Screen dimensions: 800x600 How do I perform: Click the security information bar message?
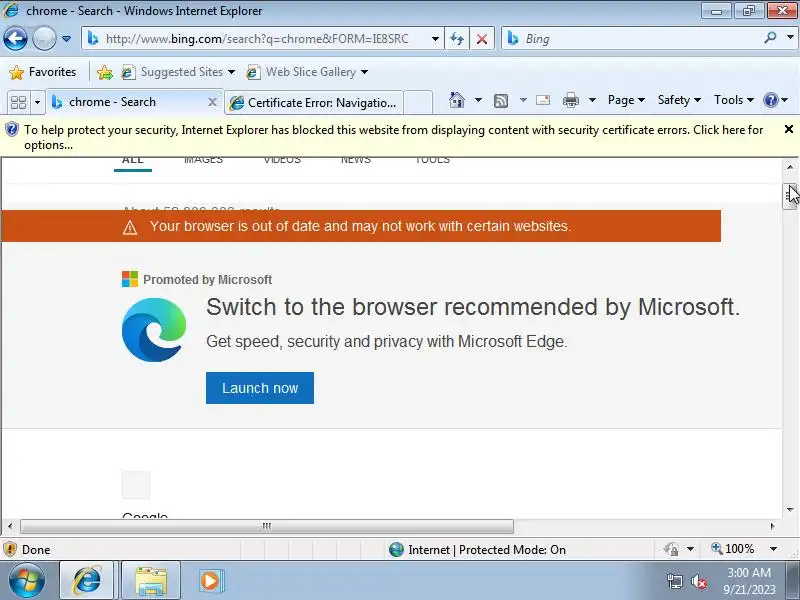[393, 137]
